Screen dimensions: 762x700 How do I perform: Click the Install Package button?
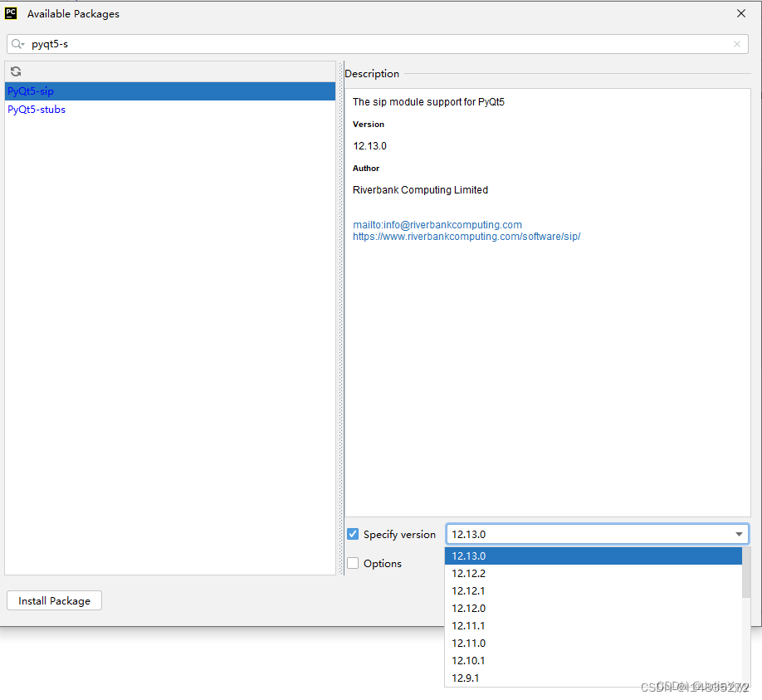pos(55,600)
